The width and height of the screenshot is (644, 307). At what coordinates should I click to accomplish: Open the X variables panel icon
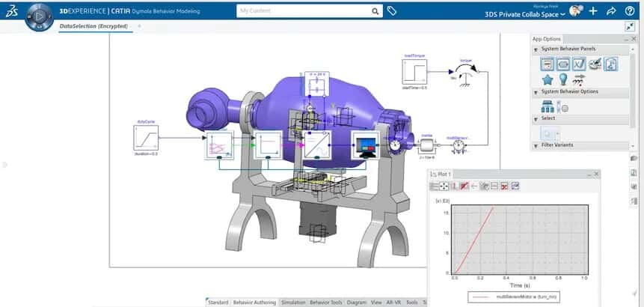tap(579, 64)
